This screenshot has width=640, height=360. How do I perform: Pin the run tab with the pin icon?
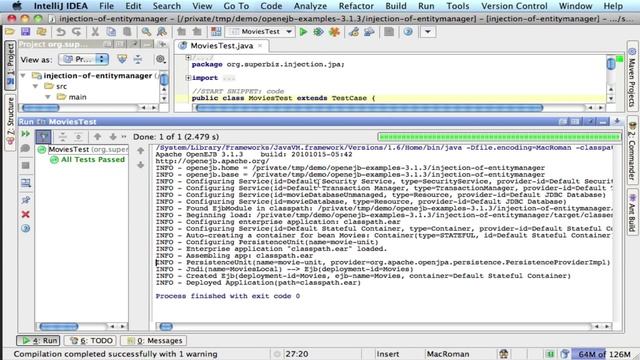tap(25, 200)
